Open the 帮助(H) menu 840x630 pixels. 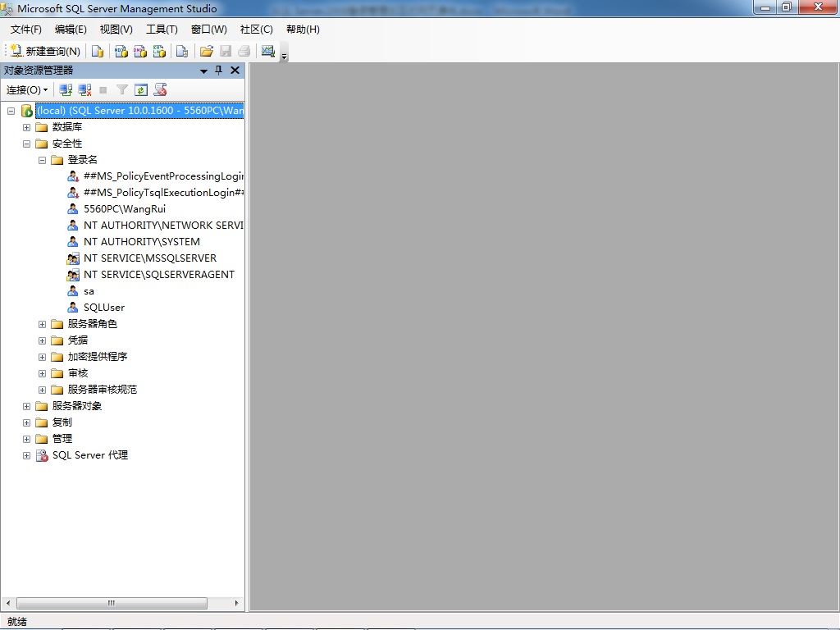[x=303, y=30]
